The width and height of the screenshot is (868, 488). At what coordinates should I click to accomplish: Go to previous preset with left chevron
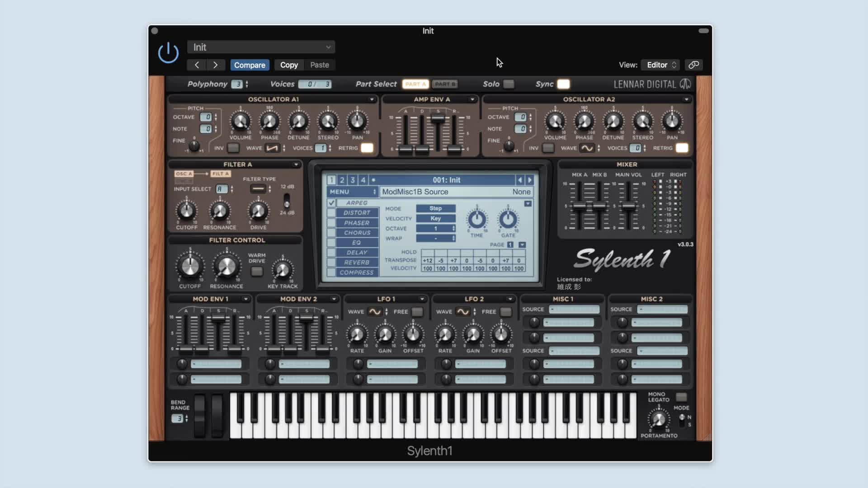(x=197, y=65)
